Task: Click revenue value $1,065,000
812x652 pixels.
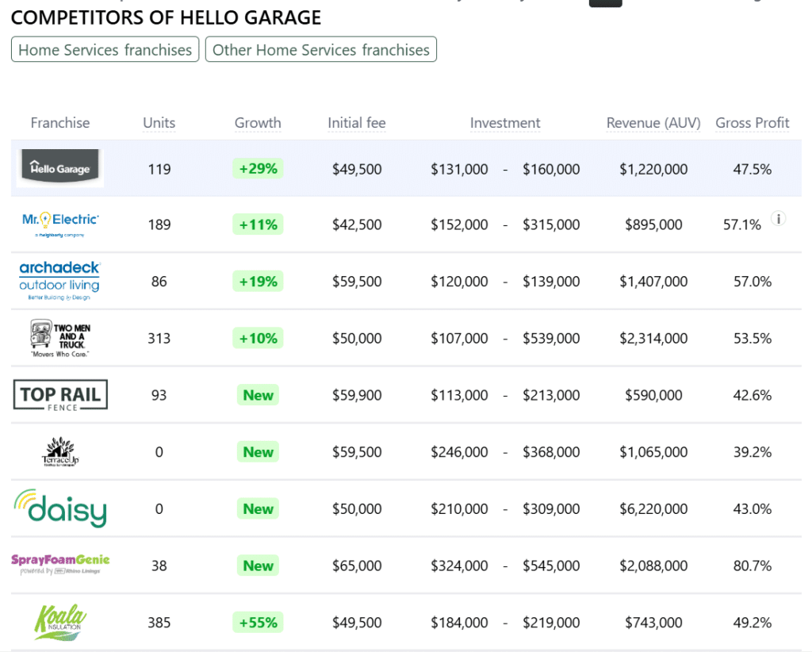Action: [653, 451]
